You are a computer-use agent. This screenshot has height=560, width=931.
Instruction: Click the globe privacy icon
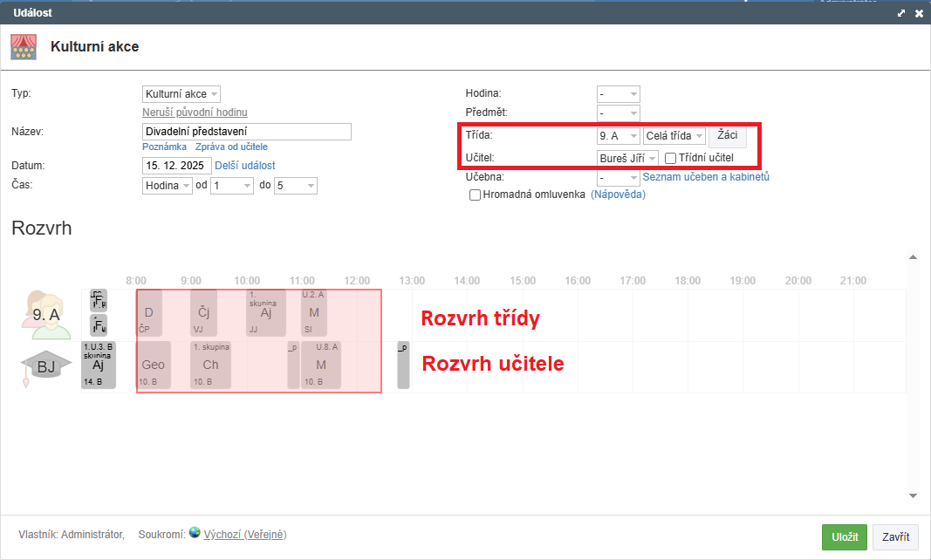(x=195, y=533)
